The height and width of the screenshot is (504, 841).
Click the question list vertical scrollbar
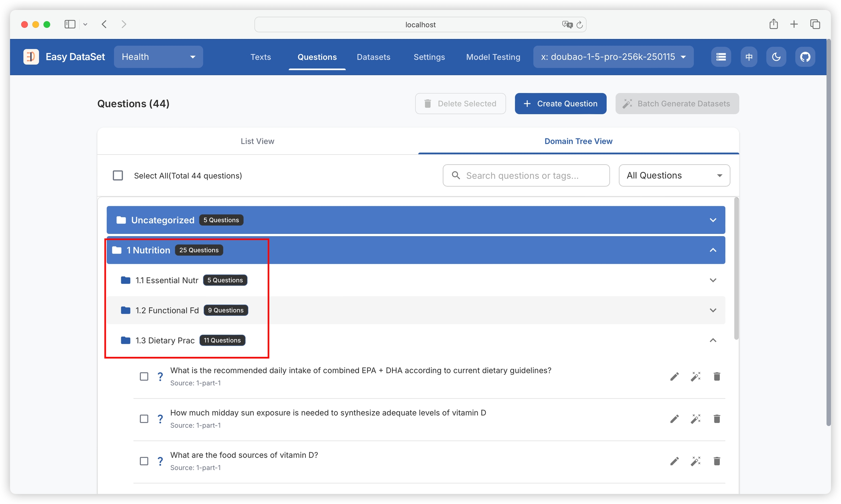coord(736,268)
